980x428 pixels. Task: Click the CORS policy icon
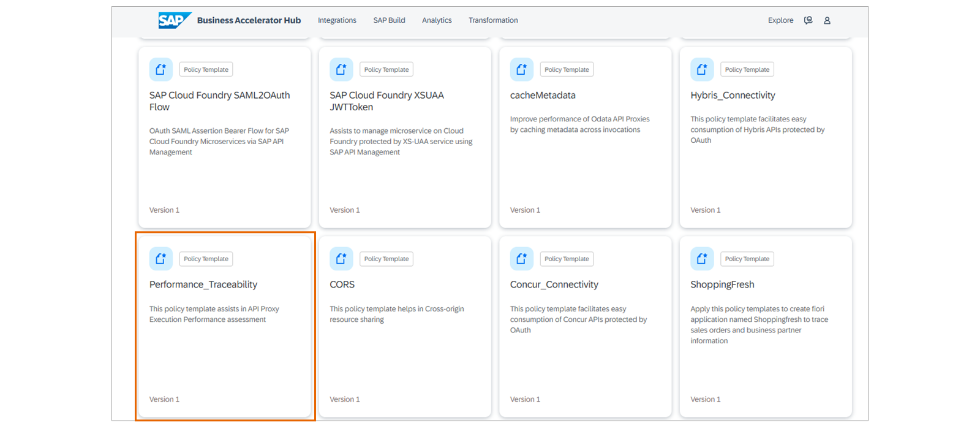341,259
